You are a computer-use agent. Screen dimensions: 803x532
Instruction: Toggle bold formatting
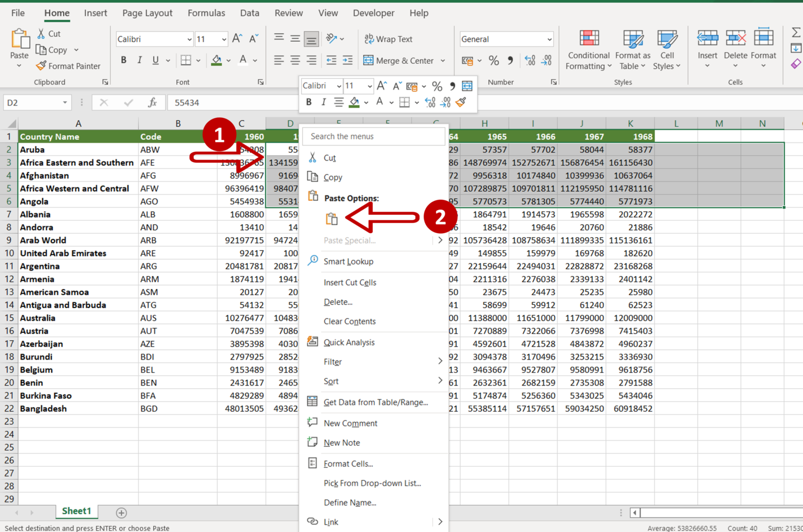123,60
